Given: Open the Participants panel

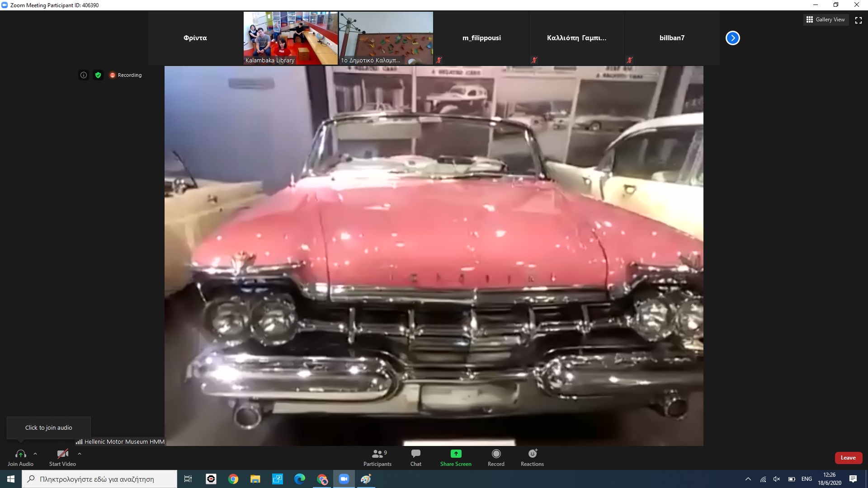Looking at the screenshot, I should [377, 457].
